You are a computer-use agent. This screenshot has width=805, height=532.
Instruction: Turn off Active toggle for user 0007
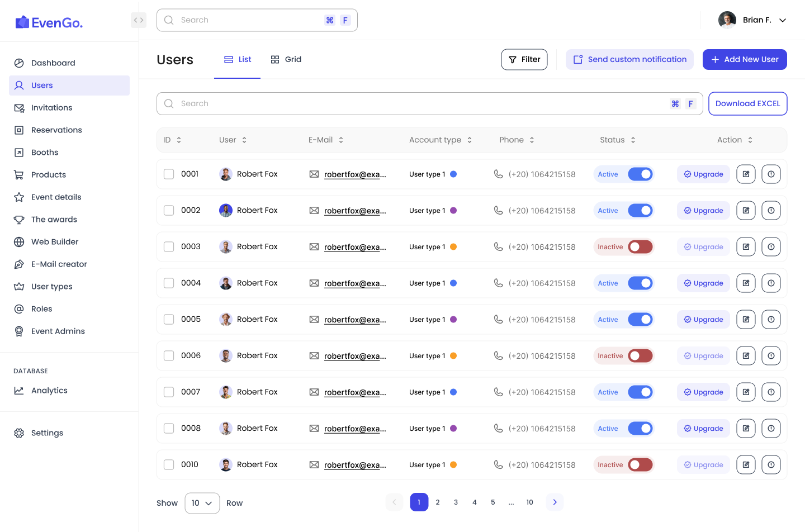point(640,392)
